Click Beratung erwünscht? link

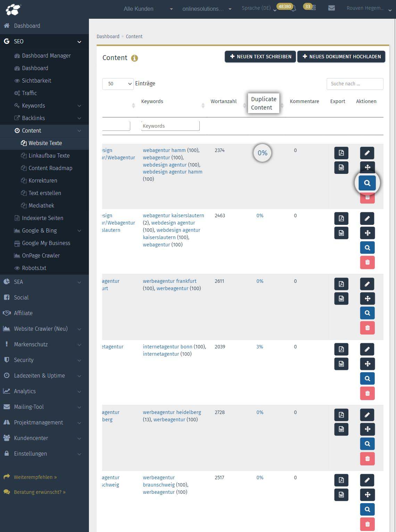point(40,492)
